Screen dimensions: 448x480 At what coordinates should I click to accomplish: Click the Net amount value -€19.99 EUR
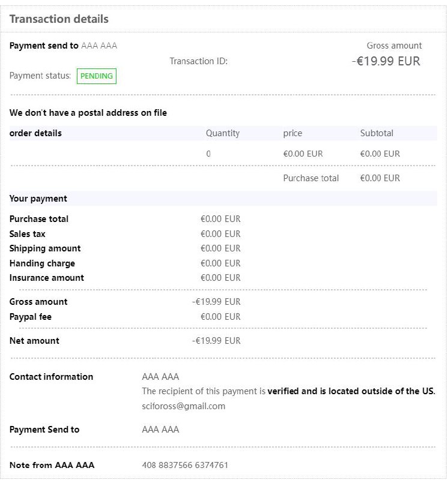[x=216, y=341]
